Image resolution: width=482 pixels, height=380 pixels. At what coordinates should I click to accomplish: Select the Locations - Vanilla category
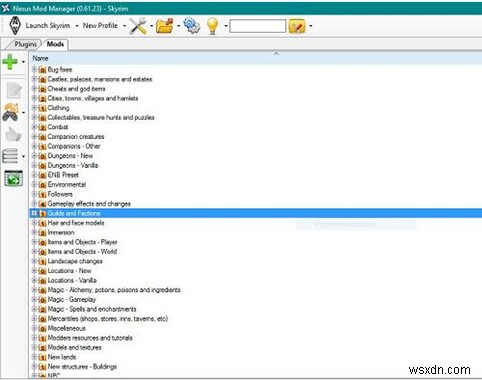point(72,281)
